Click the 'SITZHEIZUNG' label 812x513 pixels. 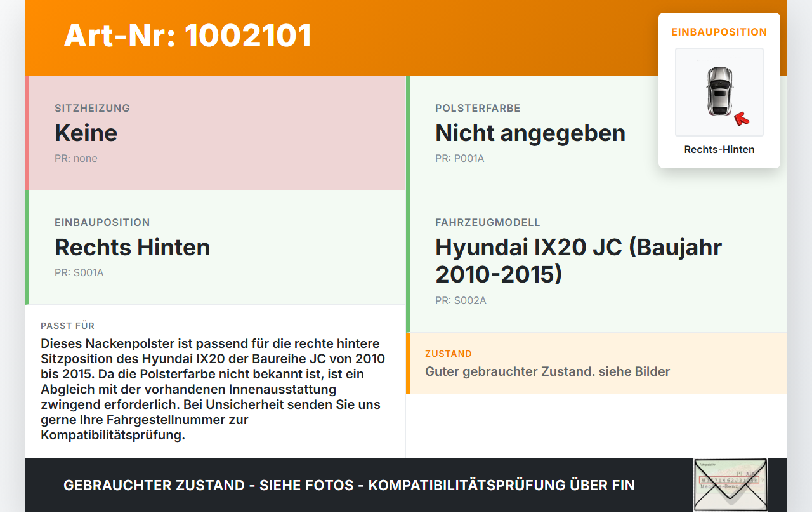(x=93, y=108)
